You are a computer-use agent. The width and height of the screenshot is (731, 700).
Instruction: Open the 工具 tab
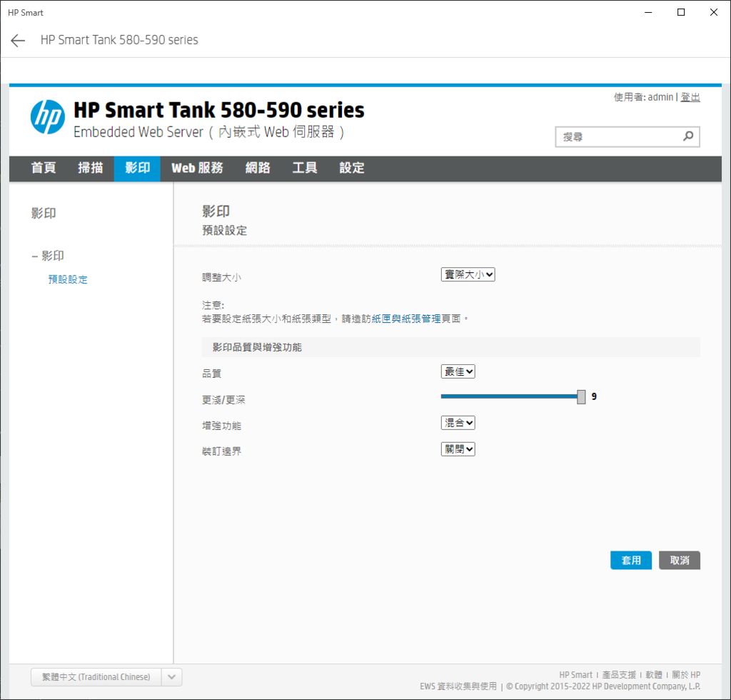click(x=305, y=168)
